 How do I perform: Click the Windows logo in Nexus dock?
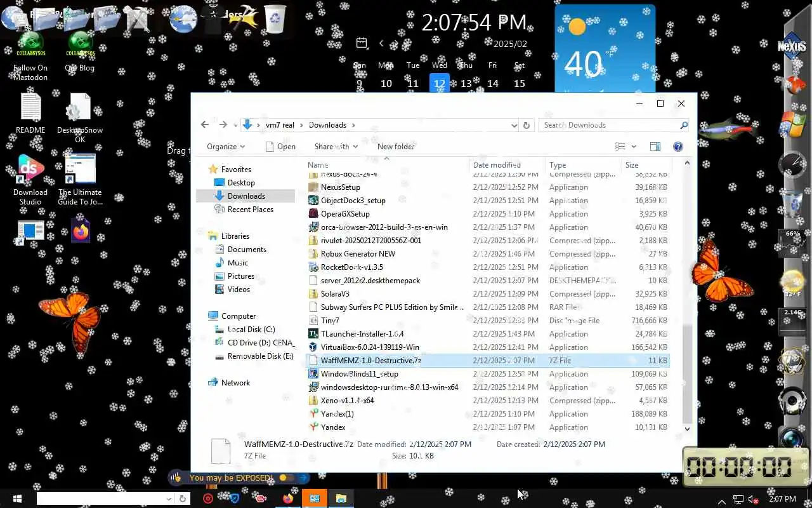click(x=793, y=125)
